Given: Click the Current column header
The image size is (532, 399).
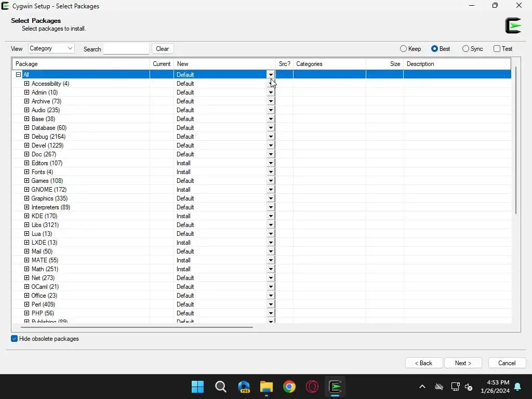Looking at the screenshot, I should [x=162, y=64].
